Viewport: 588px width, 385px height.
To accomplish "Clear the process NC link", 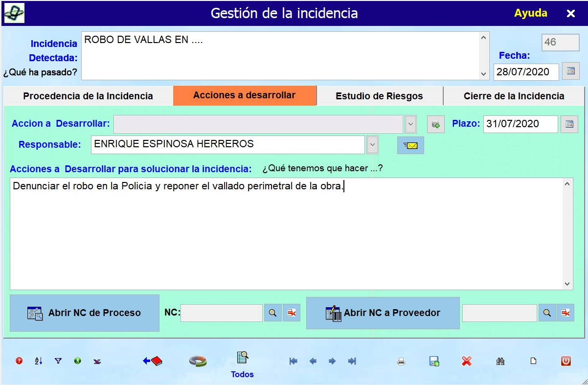I will [x=292, y=313].
